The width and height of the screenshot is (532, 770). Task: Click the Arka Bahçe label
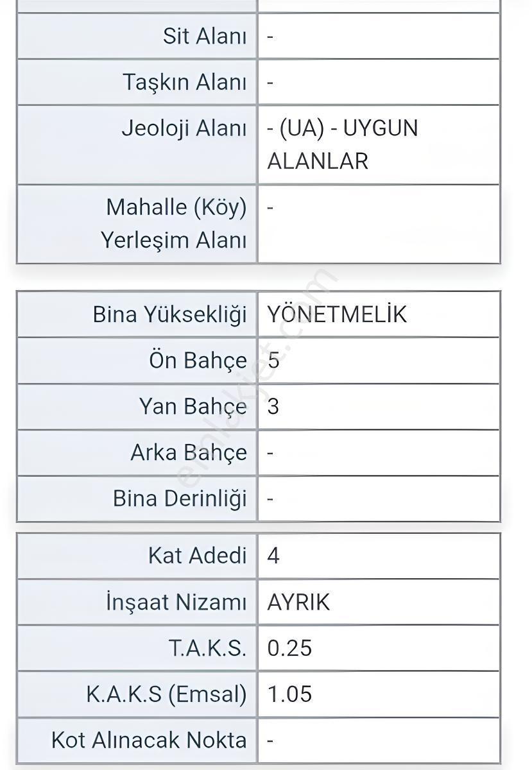189,453
